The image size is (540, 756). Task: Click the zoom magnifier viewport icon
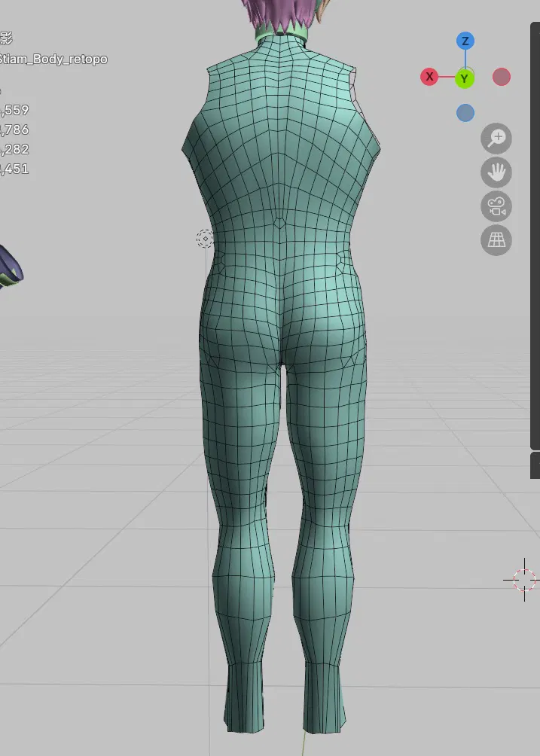coord(496,138)
